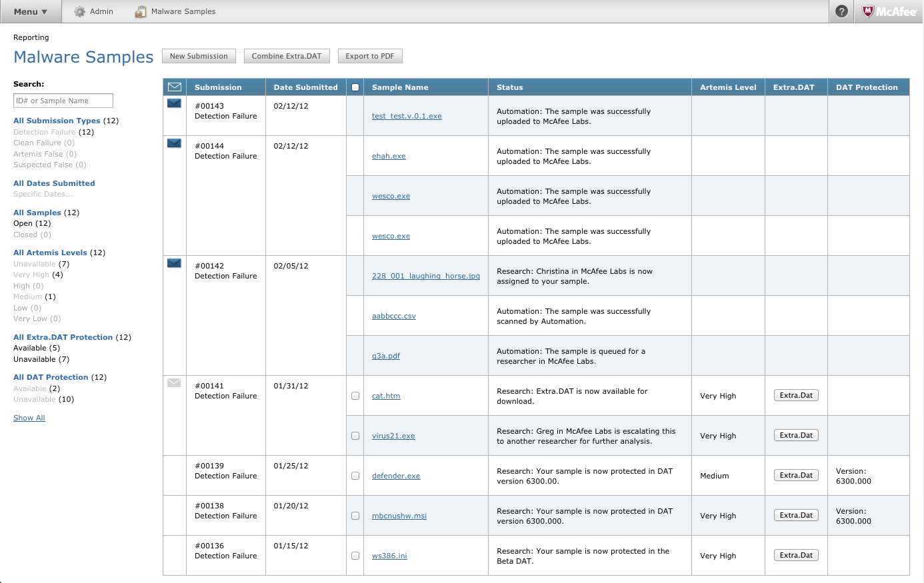Sort by Artemis Level column header

coord(728,87)
